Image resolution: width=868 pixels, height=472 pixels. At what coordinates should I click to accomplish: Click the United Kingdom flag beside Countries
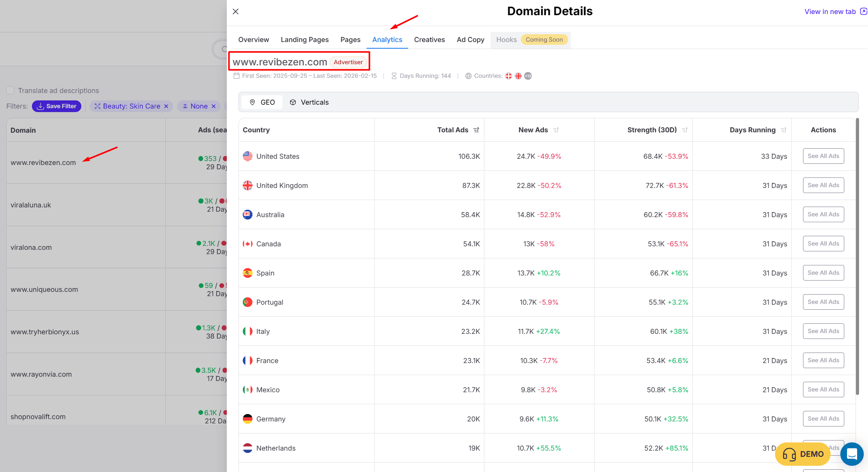[518, 76]
